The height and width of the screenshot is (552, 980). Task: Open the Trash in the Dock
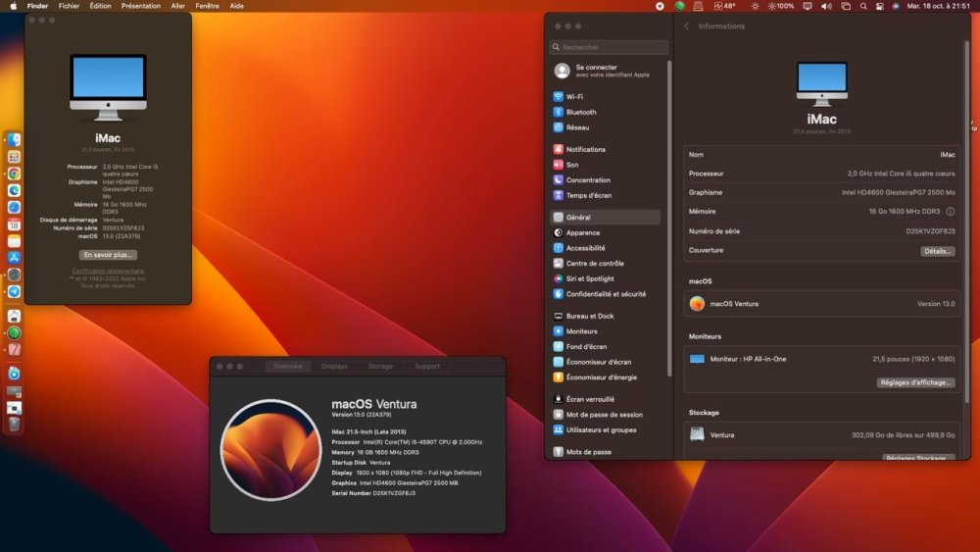14,424
